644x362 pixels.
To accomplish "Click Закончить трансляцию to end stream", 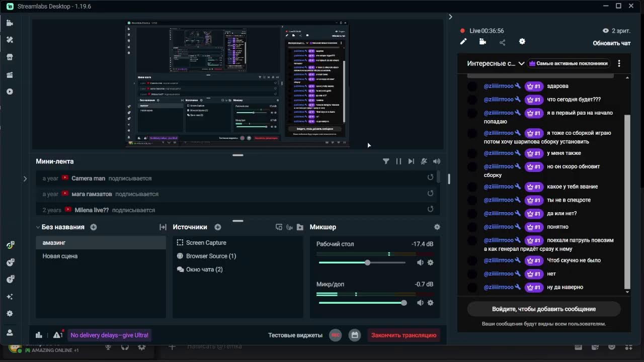I will (x=404, y=335).
